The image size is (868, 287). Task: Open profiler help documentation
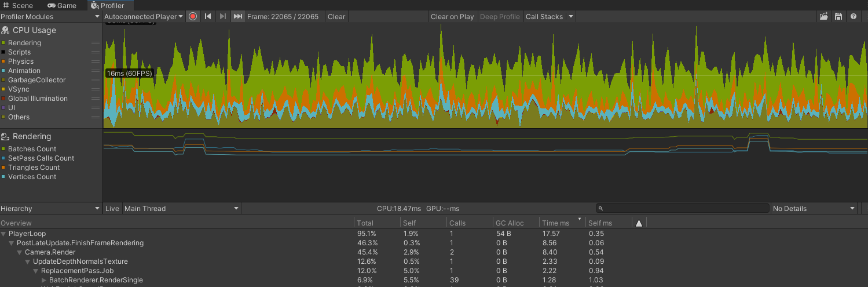coord(854,17)
